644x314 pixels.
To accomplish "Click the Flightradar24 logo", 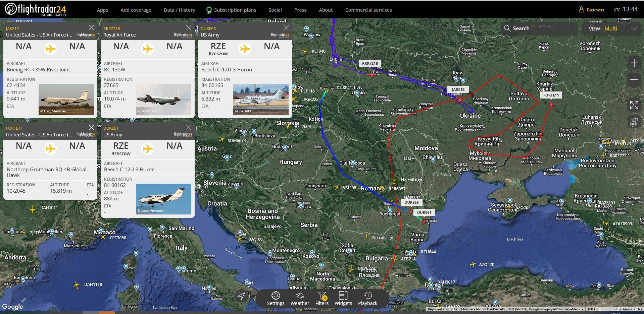I will (35, 9).
